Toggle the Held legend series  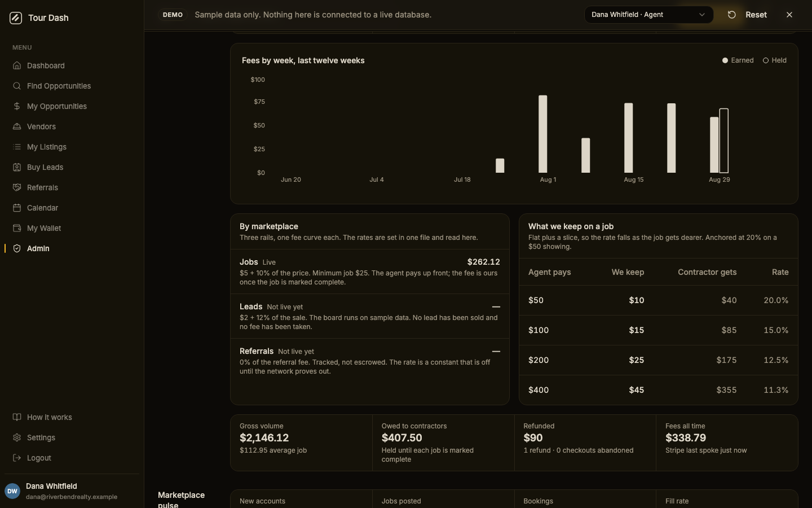click(x=775, y=60)
